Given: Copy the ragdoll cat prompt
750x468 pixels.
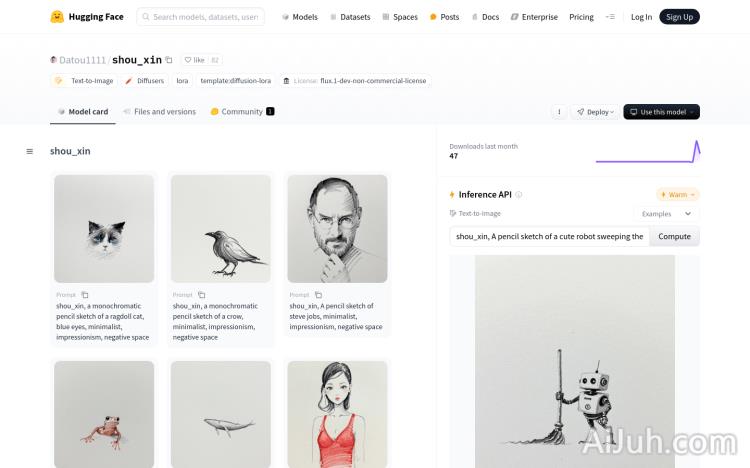Looking at the screenshot, I should point(85,295).
